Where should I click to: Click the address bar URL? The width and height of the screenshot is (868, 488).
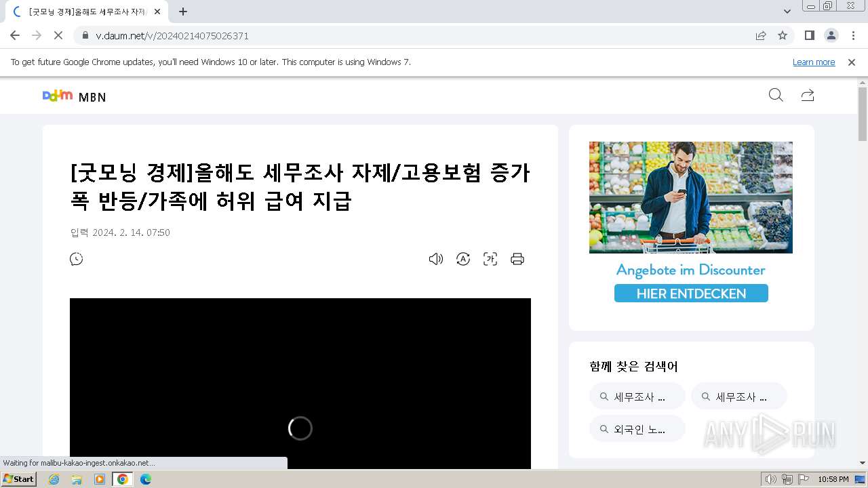pos(172,36)
